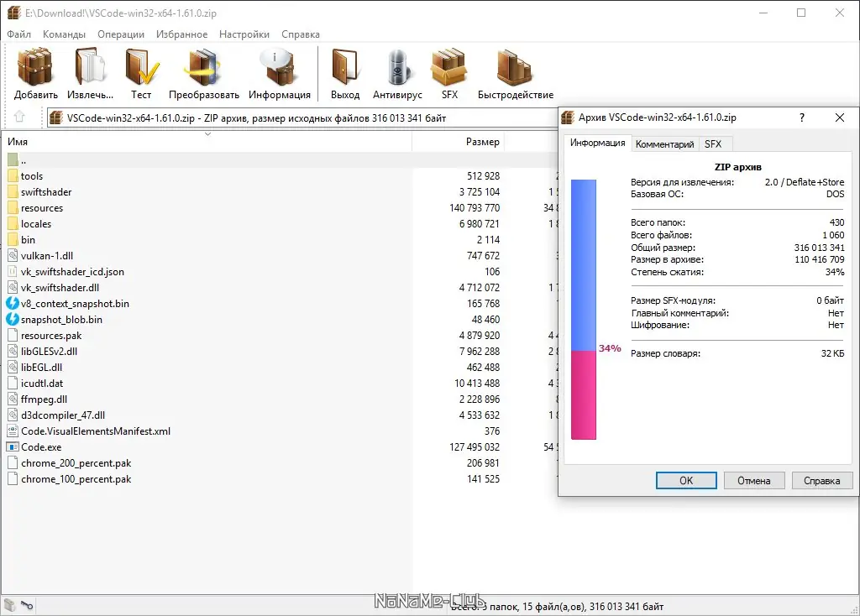
Task: Sort file list by Имя column
Action: pyautogui.click(x=207, y=141)
